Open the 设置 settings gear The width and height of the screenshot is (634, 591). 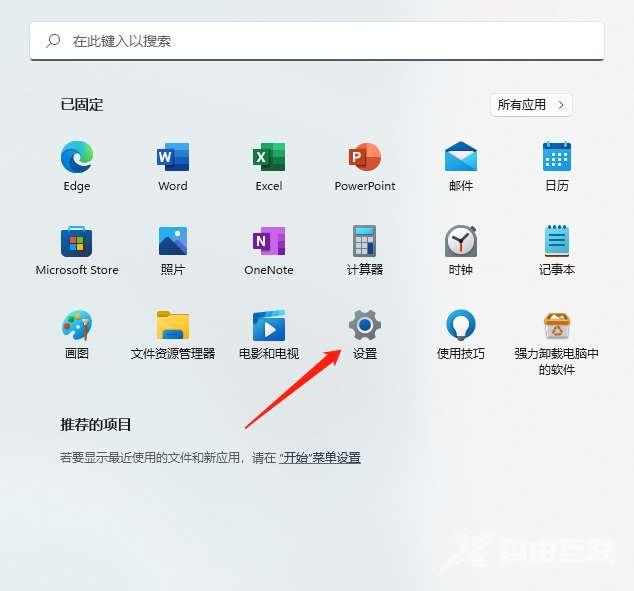tap(365, 325)
